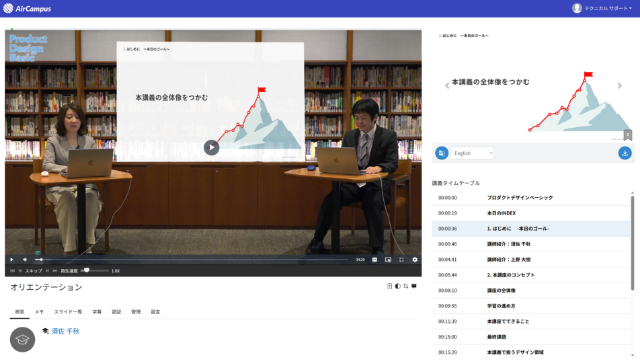Viewport: 640px width, 360px height.
Task: Switch to the メモ tab
Action: 39,312
